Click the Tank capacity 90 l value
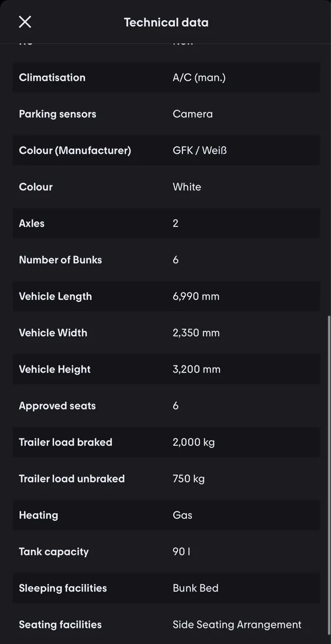The height and width of the screenshot is (644, 331). (181, 552)
